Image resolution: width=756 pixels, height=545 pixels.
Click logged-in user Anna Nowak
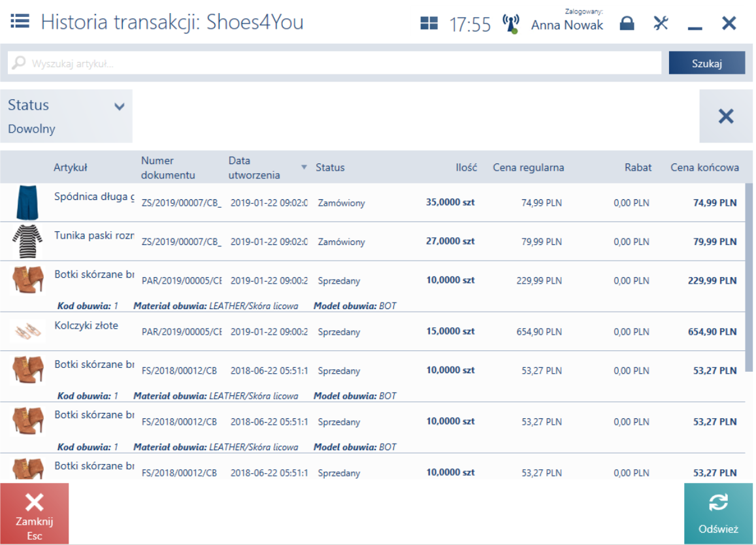(567, 25)
